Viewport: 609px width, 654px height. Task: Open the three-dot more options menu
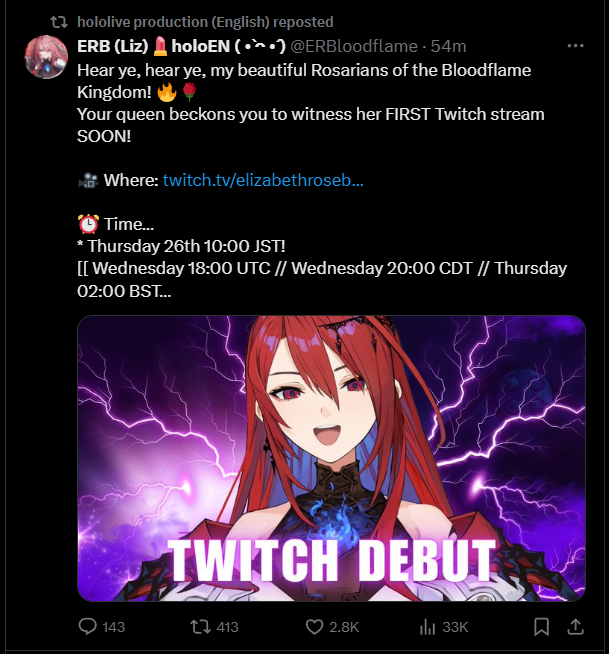point(576,46)
